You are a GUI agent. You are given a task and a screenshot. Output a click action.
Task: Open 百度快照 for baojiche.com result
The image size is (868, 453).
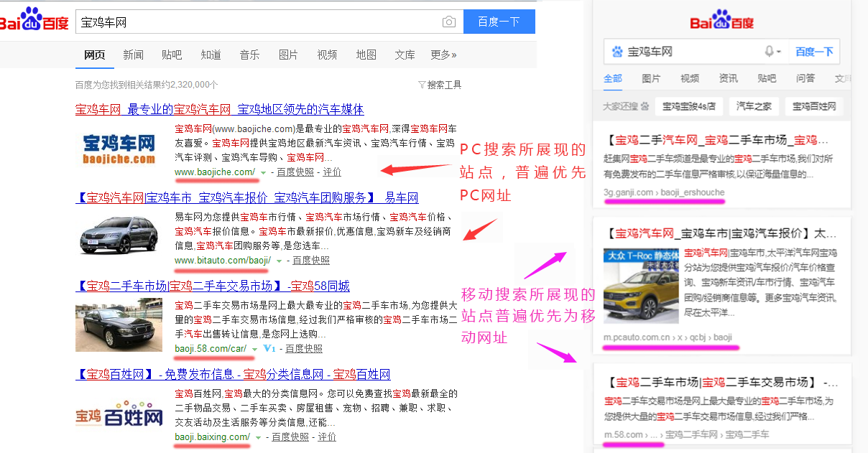pos(295,172)
